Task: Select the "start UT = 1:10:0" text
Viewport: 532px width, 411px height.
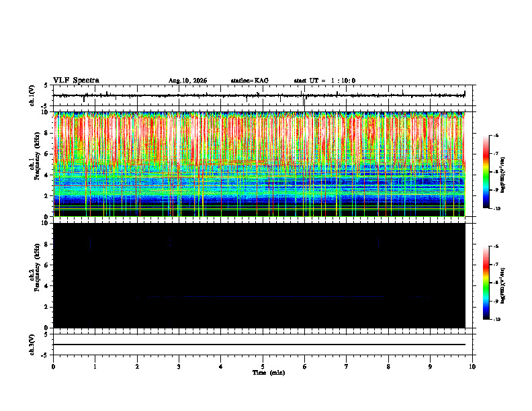Action: (x=324, y=81)
